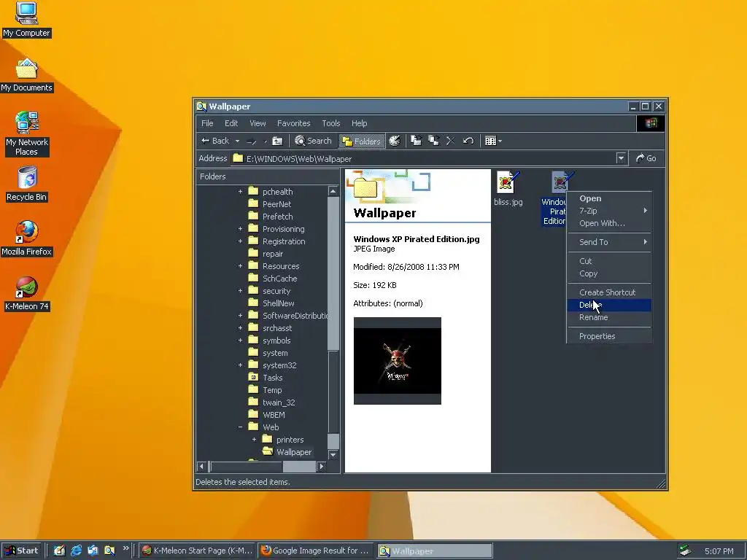Click the pirate wallpaper preview thumbnail

pos(398,361)
